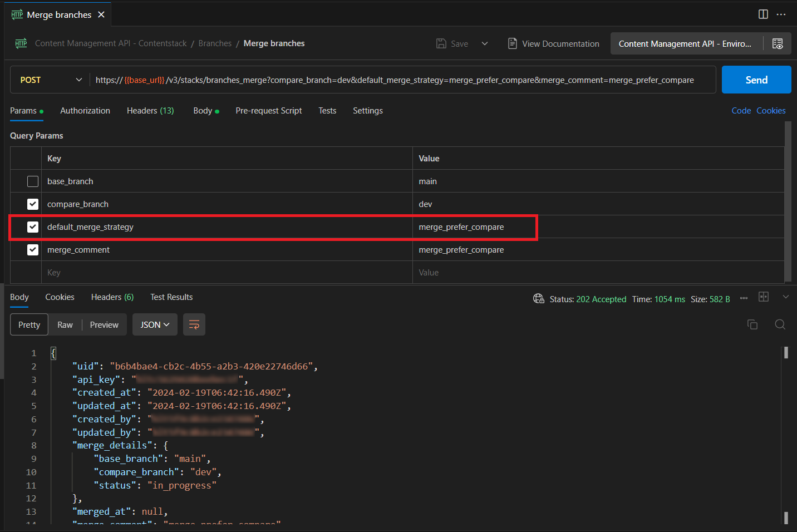Viewport: 797px width, 532px height.
Task: Click the empty Key placeholder field
Action: point(227,273)
